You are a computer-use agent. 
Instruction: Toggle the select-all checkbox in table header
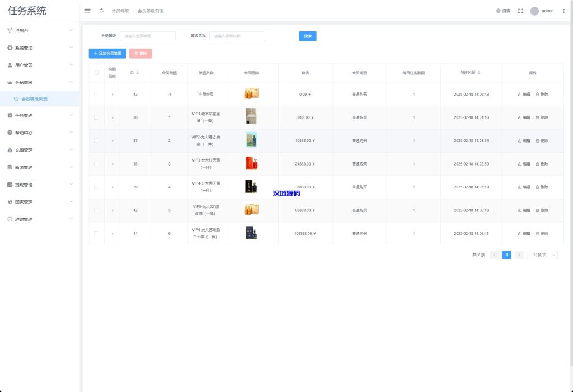click(96, 73)
